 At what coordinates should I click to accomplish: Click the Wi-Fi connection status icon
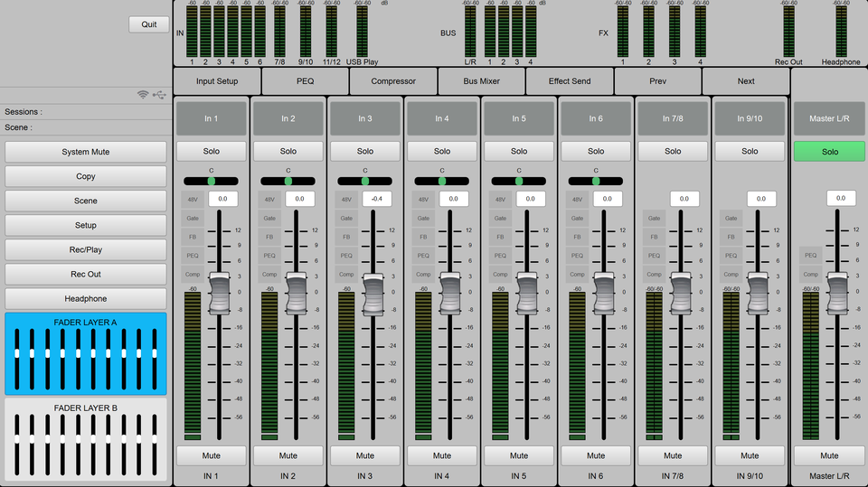(x=143, y=95)
